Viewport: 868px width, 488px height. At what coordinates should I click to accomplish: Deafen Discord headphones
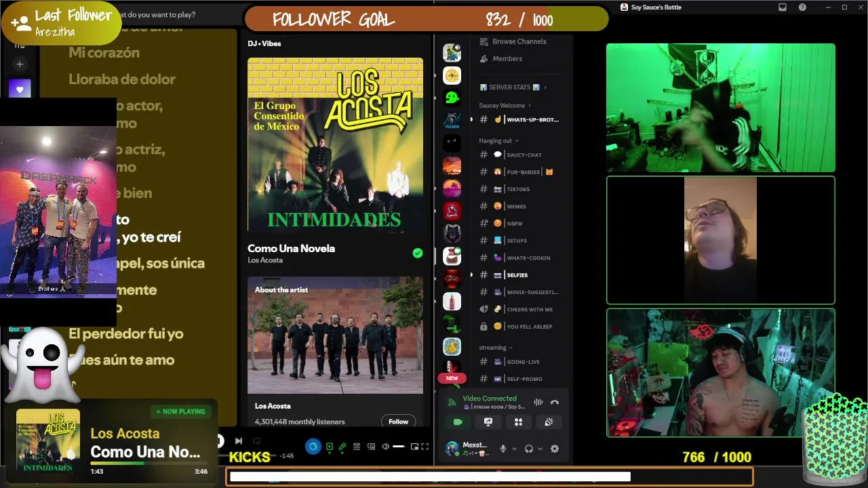pyautogui.click(x=529, y=449)
